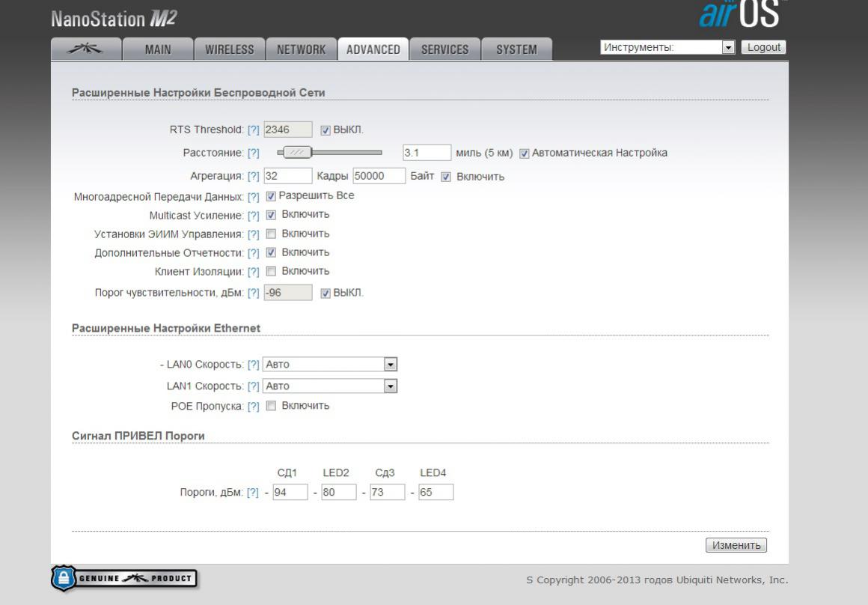Open help for POE Пропуска

(253, 407)
